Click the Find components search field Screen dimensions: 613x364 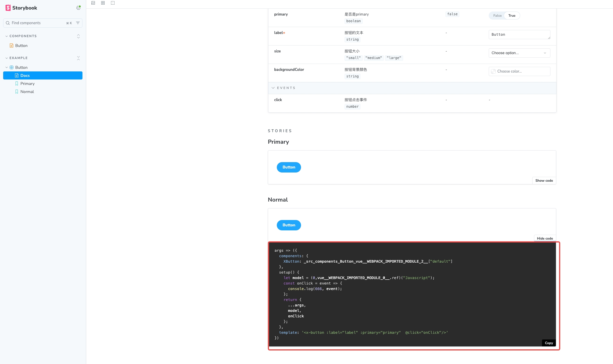point(37,23)
